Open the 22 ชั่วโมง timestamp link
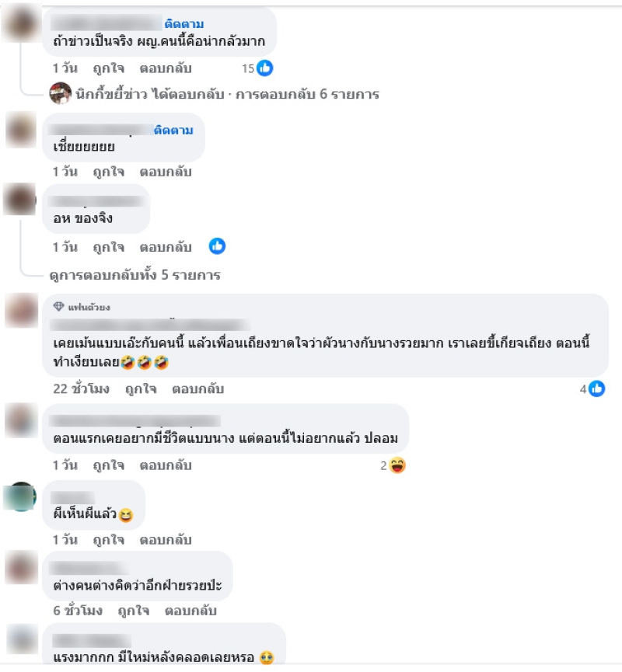 [81, 388]
